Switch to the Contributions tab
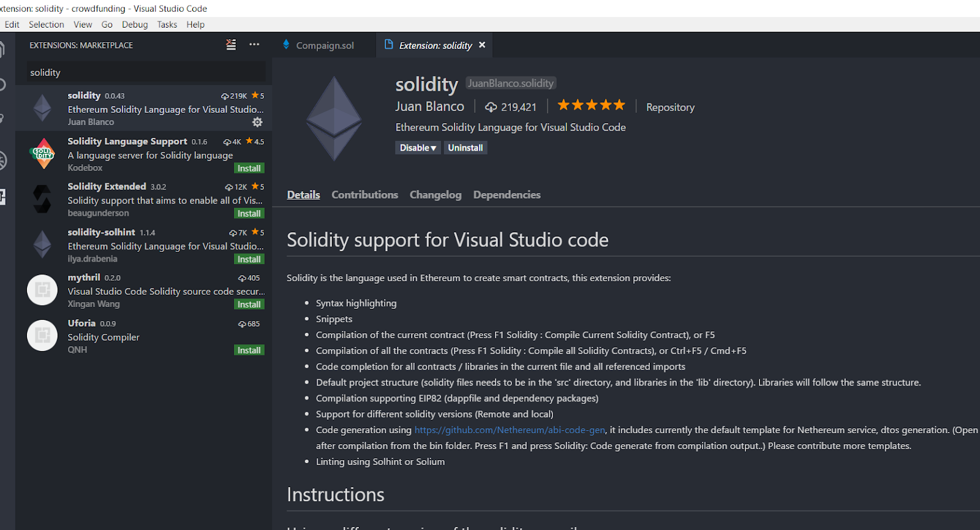The image size is (980, 530). (x=364, y=195)
